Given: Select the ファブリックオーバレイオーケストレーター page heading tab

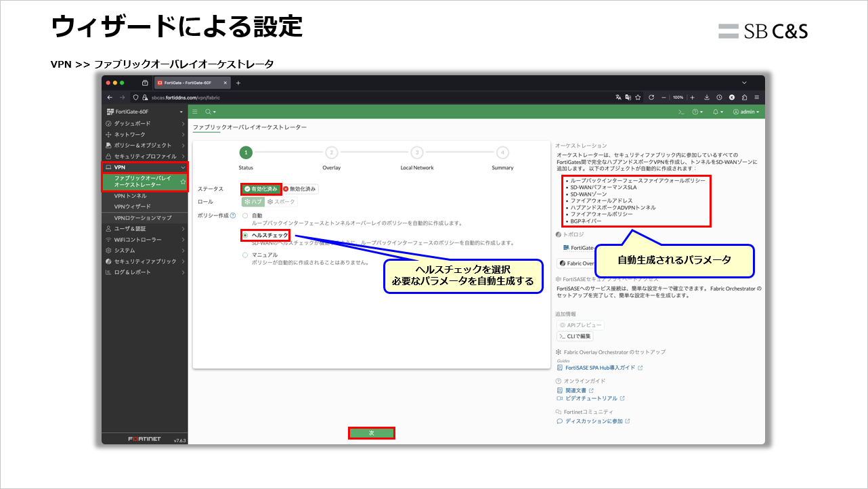Looking at the screenshot, I should coord(249,127).
